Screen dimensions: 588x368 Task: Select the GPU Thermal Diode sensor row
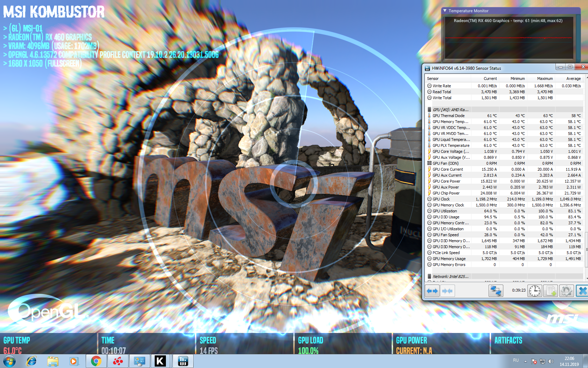coord(504,116)
